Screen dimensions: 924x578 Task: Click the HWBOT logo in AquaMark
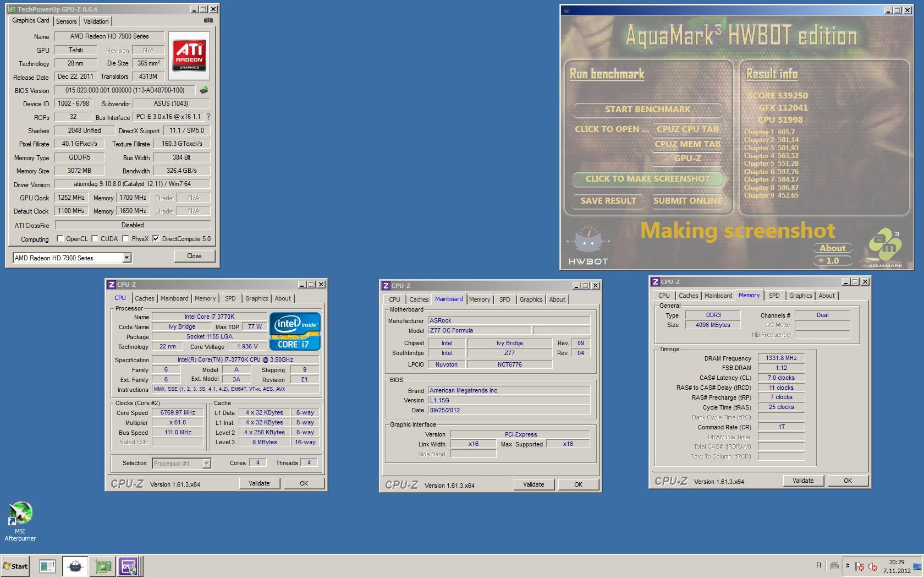(588, 246)
